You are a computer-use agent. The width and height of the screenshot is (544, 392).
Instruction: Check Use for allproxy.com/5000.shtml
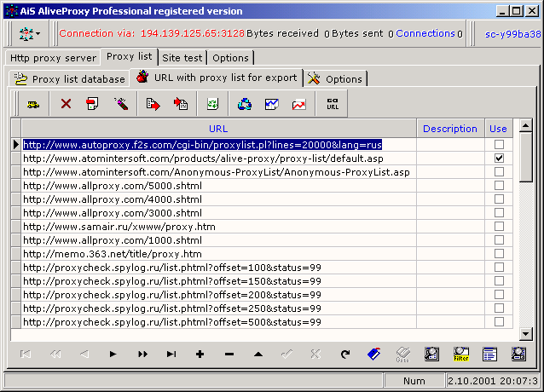tap(499, 186)
